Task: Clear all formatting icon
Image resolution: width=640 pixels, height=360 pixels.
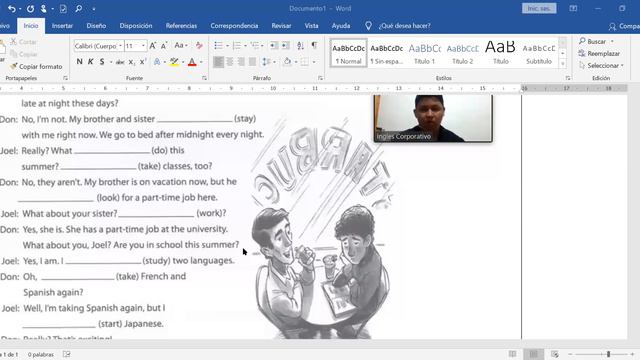Action: pyautogui.click(x=199, y=46)
